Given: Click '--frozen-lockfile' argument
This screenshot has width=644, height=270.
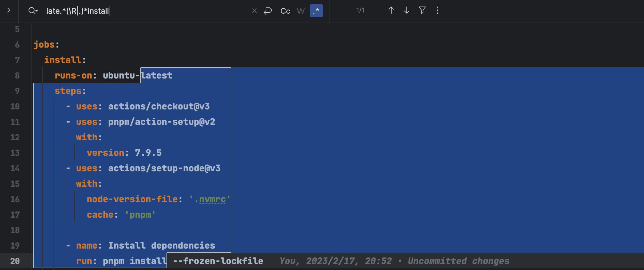Looking at the screenshot, I should click(218, 261).
